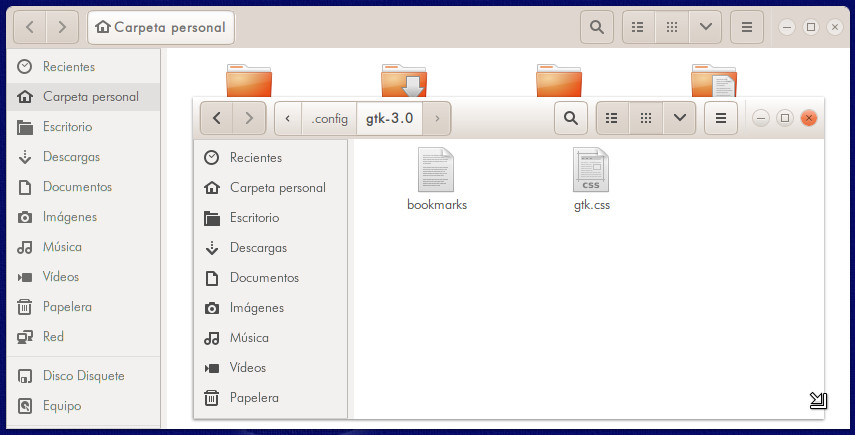The height and width of the screenshot is (435, 855).
Task: Click Música in back window sidebar
Action: [83, 246]
